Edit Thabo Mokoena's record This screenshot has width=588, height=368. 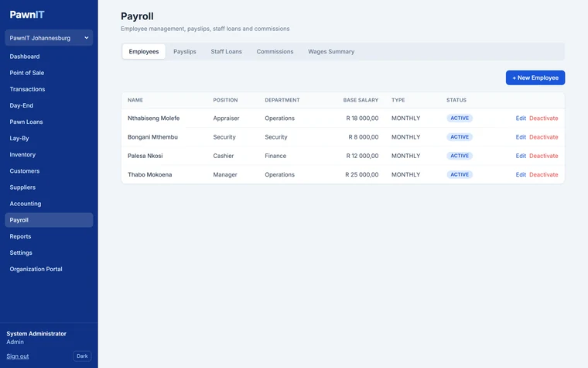point(521,174)
